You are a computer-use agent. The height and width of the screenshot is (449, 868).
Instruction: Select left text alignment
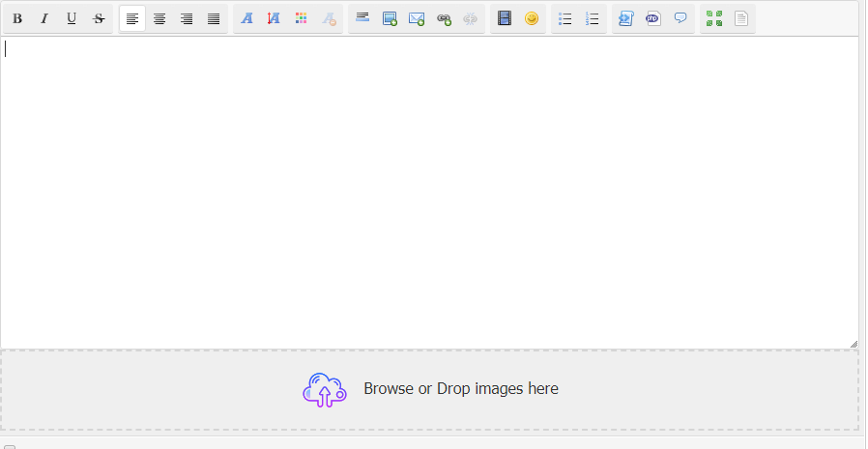click(x=132, y=18)
